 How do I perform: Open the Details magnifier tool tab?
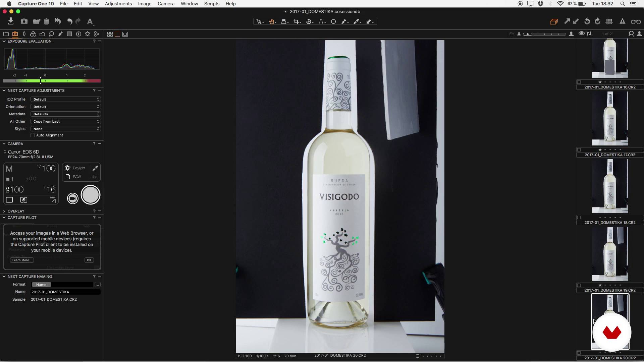pos(51,34)
